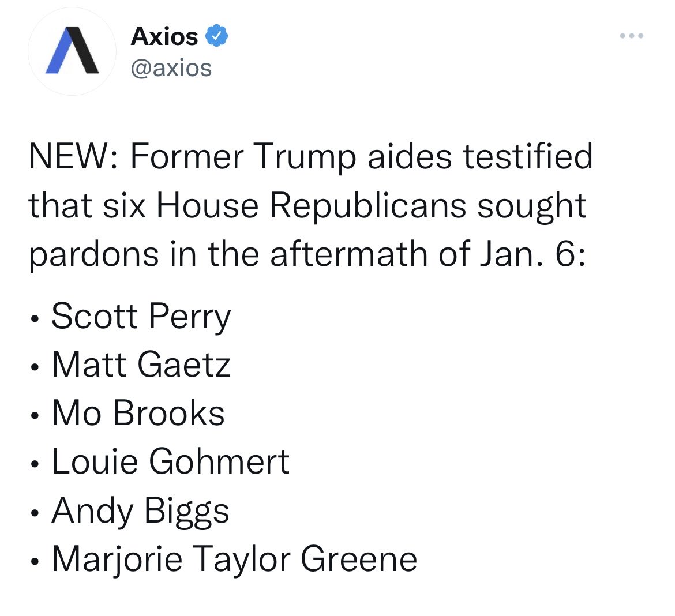Select the Matt Gaetz list entry
Screen dimensions: 675x616
click(141, 365)
